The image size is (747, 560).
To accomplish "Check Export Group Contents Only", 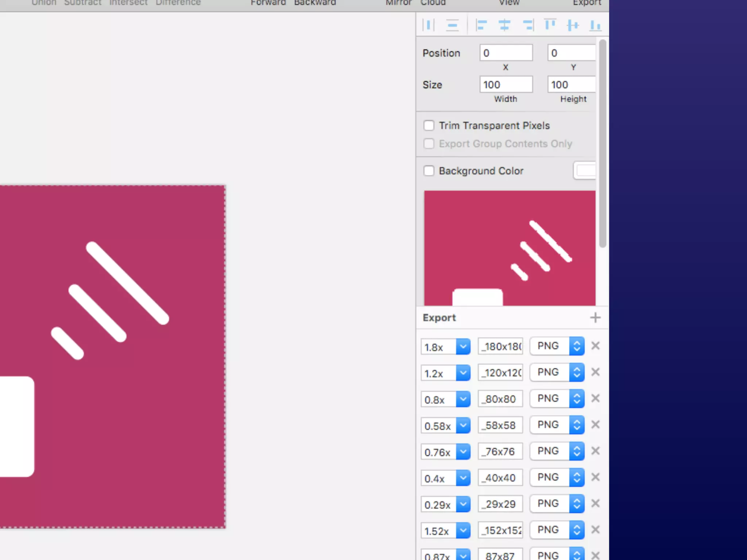I will [429, 144].
